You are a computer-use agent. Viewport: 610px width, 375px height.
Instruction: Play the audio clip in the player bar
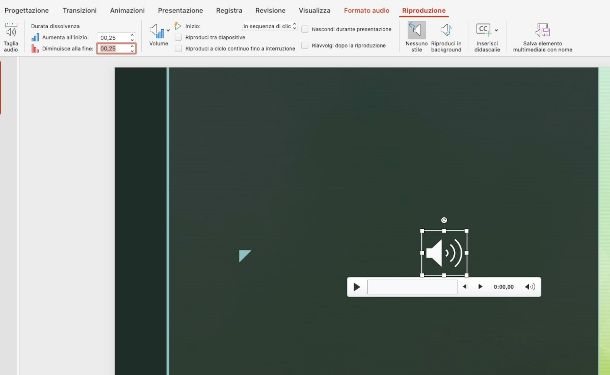pyautogui.click(x=357, y=287)
